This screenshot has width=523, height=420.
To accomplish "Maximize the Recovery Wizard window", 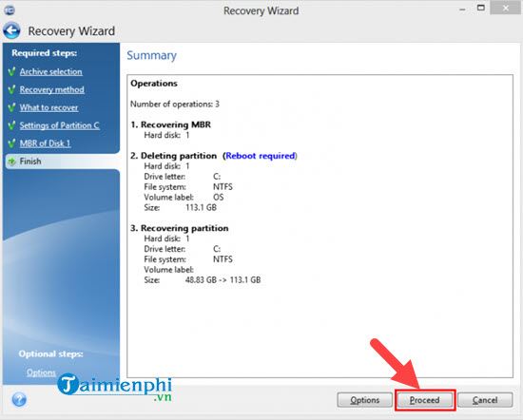I will click(481, 8).
